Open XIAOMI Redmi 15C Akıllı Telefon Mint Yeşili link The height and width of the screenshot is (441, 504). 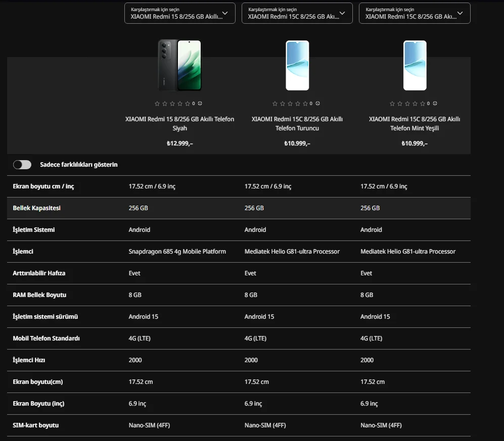415,124
